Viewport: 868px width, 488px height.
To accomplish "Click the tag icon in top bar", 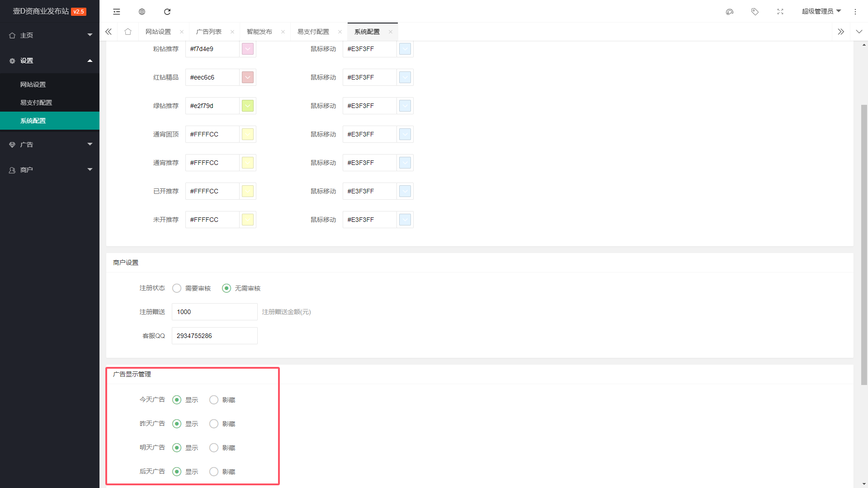I will point(755,11).
